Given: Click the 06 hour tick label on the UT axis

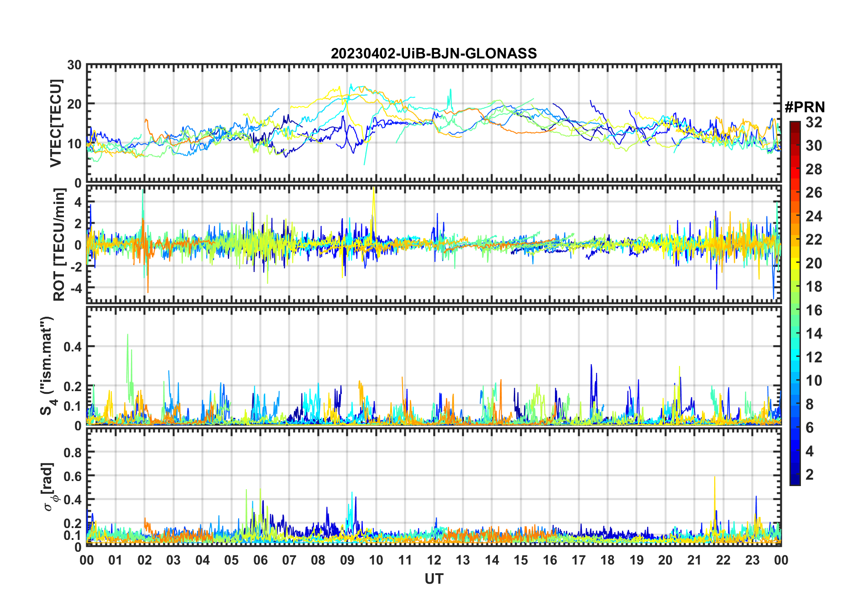Looking at the screenshot, I should tap(260, 560).
